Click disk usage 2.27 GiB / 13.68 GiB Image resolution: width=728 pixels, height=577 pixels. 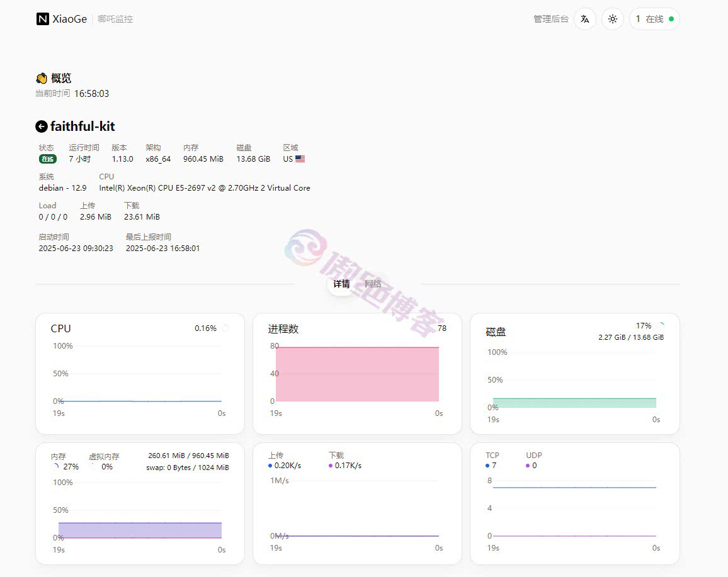[631, 337]
